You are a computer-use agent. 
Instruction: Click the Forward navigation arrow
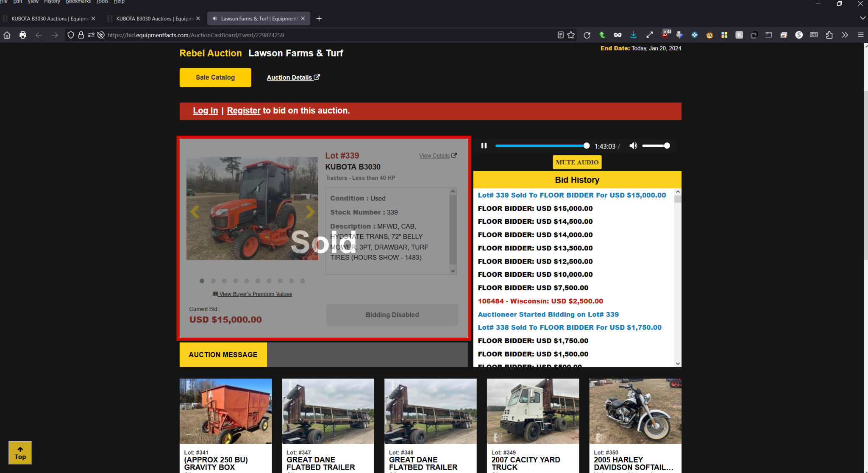55,35
